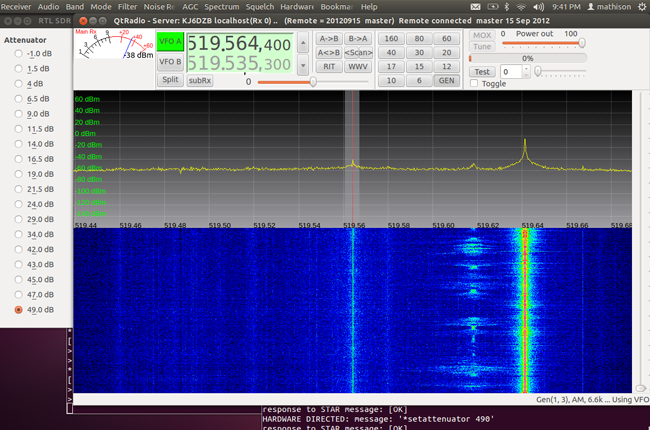Viewport: 650px width, 430px height.
Task: Click the Power out slider
Action: click(544, 43)
